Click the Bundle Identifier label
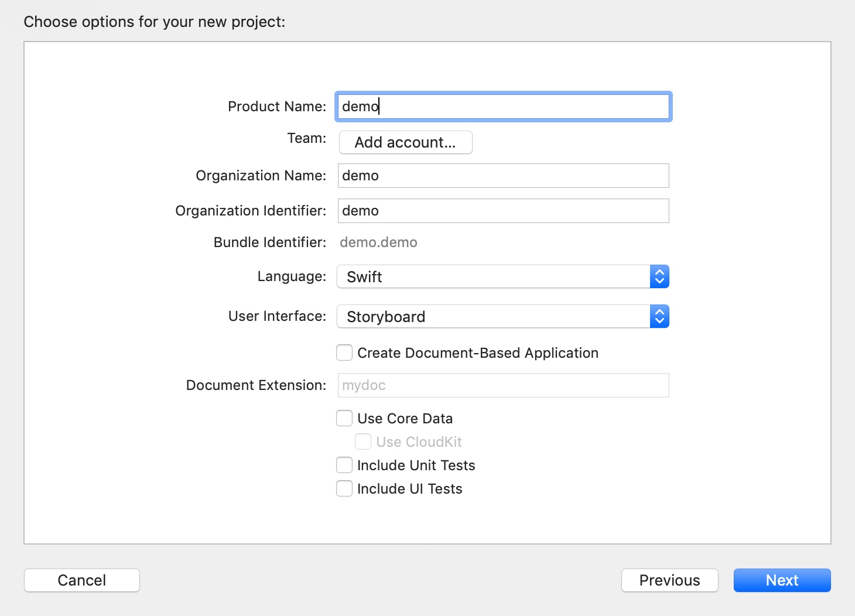Image resolution: width=855 pixels, height=616 pixels. pyautogui.click(x=269, y=242)
